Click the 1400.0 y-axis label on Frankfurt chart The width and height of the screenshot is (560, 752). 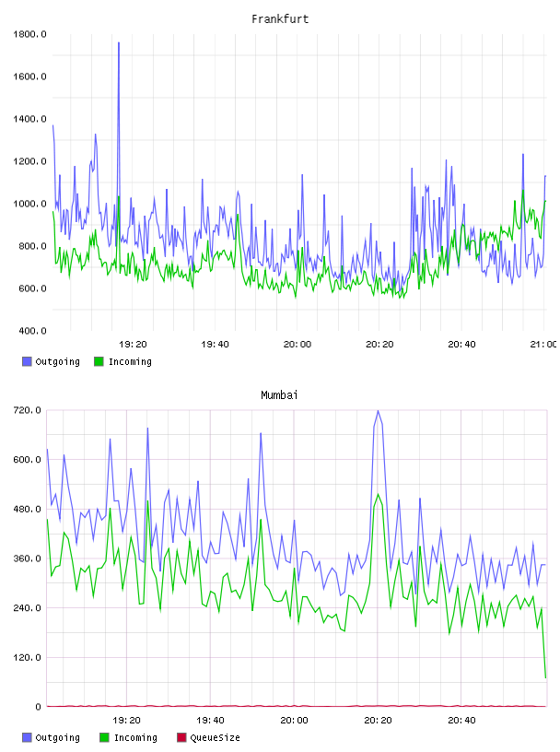(x=29, y=119)
